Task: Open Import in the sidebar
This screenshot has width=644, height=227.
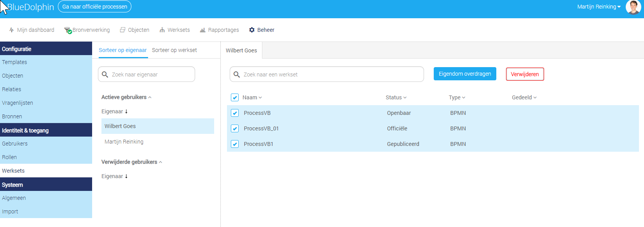Action: click(x=46, y=211)
